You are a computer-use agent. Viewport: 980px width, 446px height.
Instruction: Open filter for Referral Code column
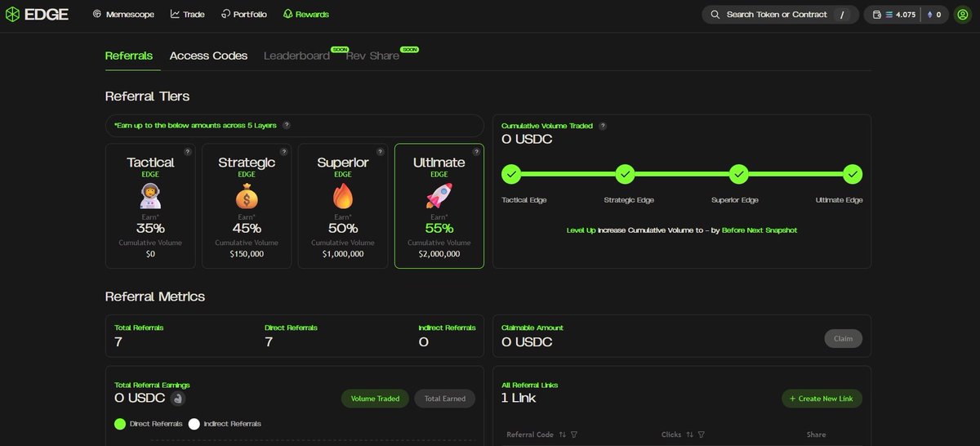pos(574,435)
